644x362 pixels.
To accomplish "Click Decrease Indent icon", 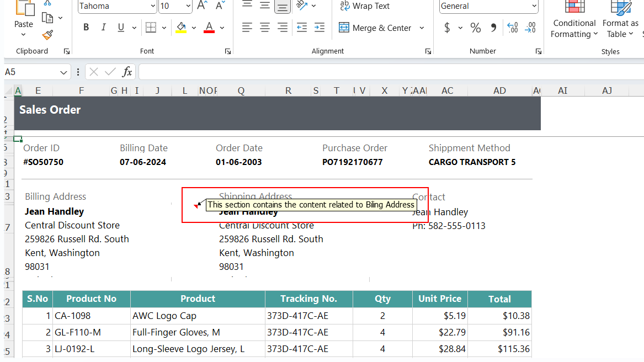I will coord(302,28).
